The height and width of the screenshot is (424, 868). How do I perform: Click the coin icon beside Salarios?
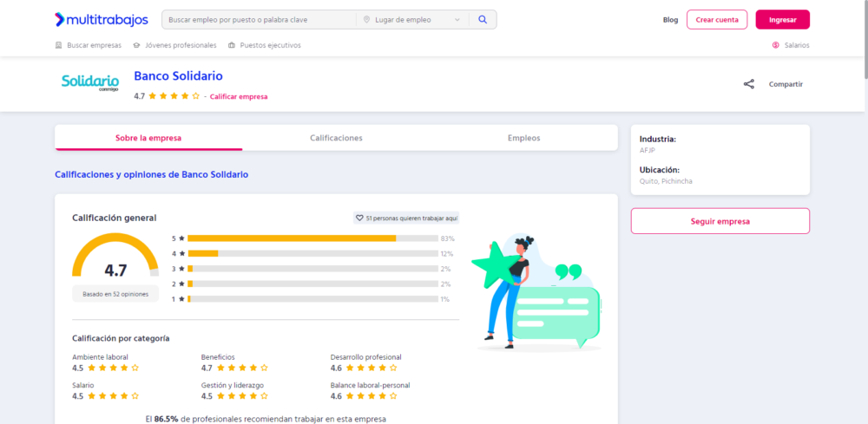point(775,45)
